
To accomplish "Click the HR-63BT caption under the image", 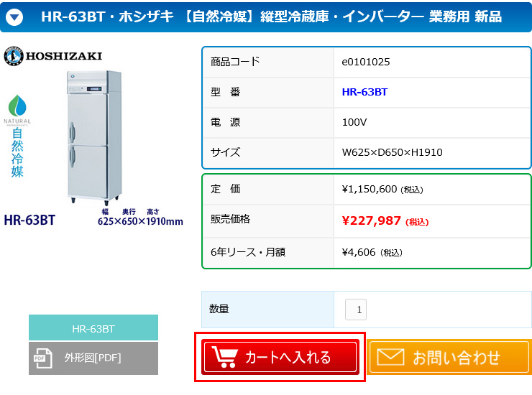I will point(29,220).
